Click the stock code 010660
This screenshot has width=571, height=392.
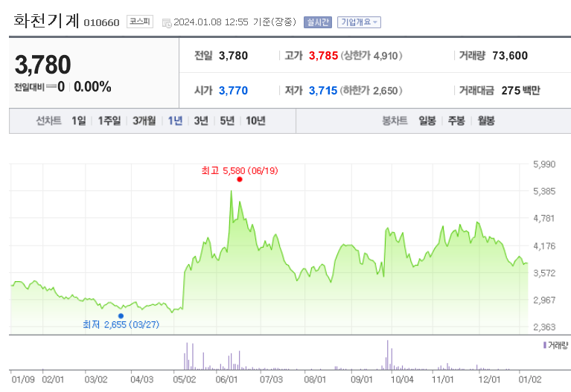coord(101,23)
